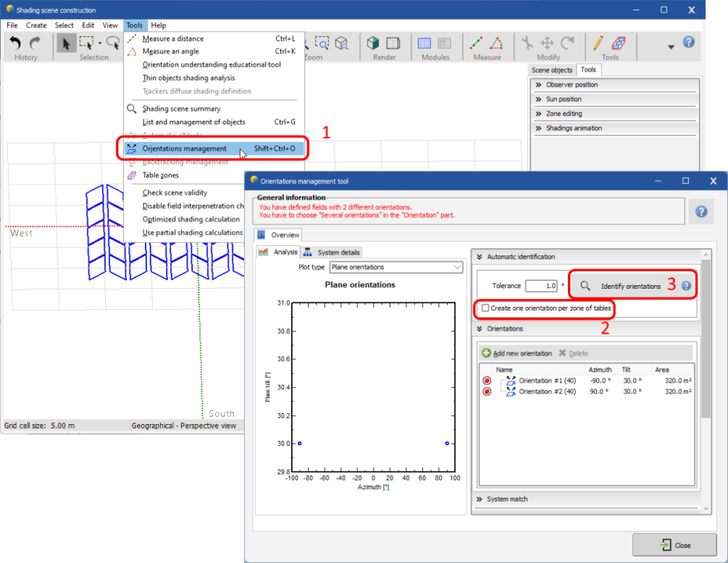Screen dimensions: 728x563
Task: Click the Tolerance value input field
Action: (x=540, y=287)
